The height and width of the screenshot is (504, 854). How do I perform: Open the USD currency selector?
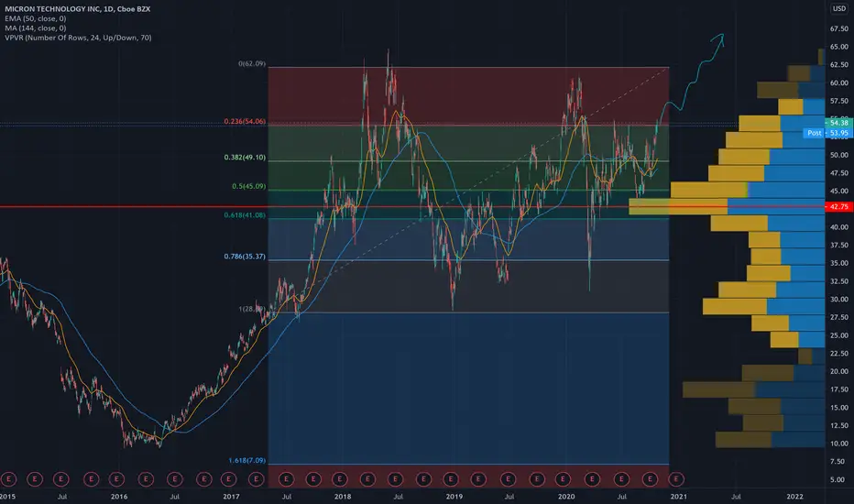pyautogui.click(x=839, y=8)
